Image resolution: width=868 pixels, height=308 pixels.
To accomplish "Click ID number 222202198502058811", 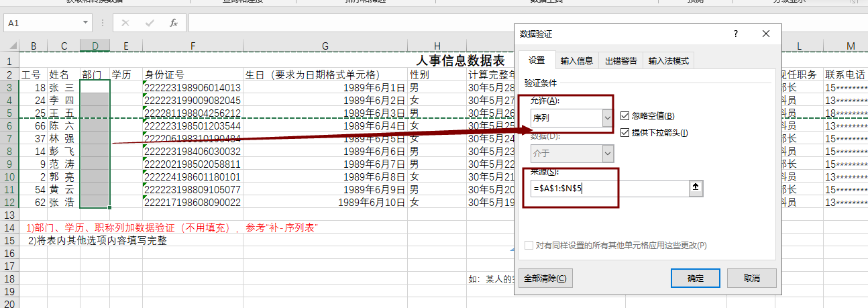I will click(193, 164).
